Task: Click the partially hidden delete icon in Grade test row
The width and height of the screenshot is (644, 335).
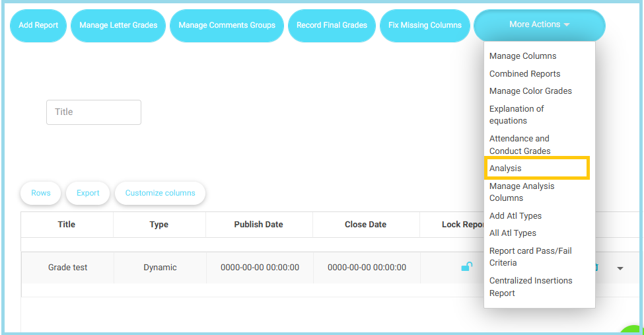Action: [596, 268]
